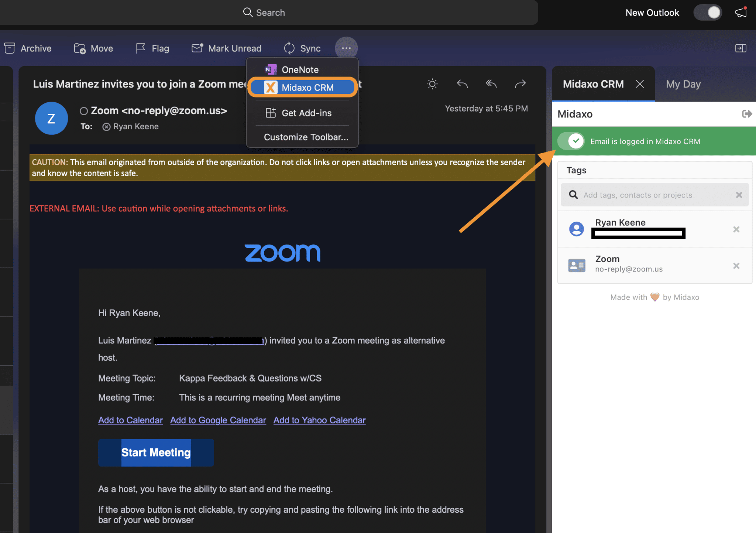
Task: Choose Customize Toolbar... option
Action: pyautogui.click(x=306, y=137)
